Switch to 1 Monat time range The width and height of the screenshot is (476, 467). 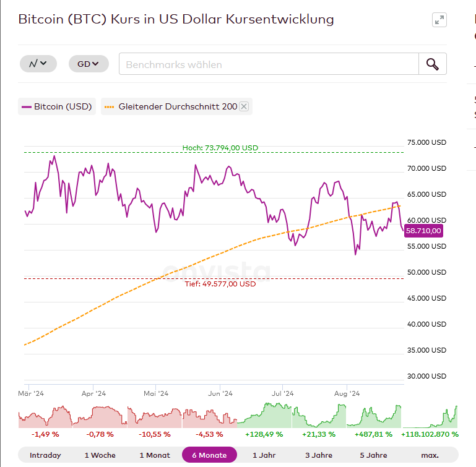(x=155, y=455)
